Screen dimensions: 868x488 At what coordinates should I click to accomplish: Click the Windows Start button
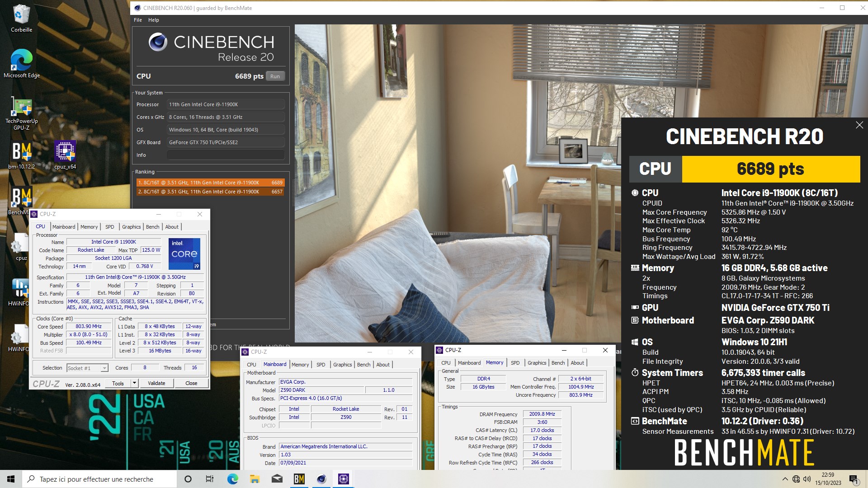[x=11, y=479]
